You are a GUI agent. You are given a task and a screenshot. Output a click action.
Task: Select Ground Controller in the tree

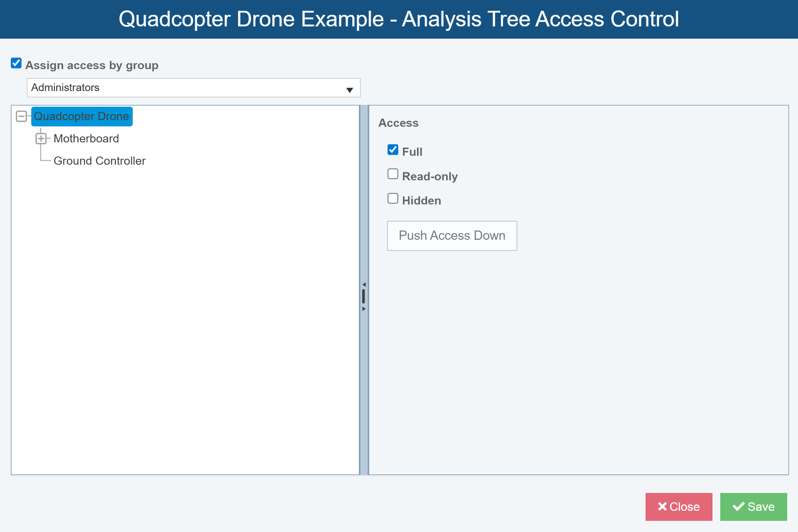pyautogui.click(x=99, y=161)
